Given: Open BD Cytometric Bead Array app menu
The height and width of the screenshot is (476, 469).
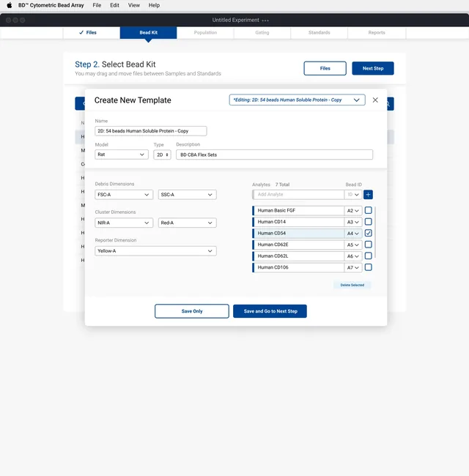Looking at the screenshot, I should tap(51, 5).
